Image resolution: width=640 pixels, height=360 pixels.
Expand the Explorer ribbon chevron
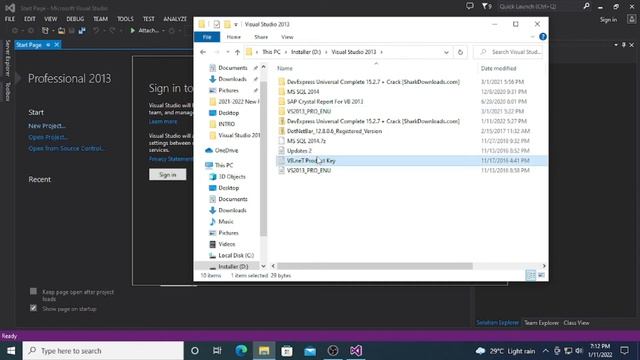coord(532,37)
